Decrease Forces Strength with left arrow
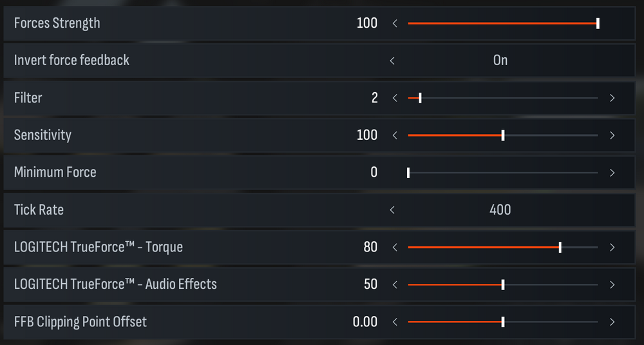 point(395,24)
